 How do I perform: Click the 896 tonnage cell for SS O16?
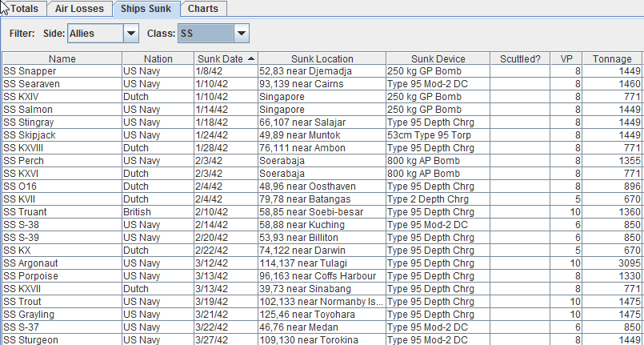click(x=612, y=187)
